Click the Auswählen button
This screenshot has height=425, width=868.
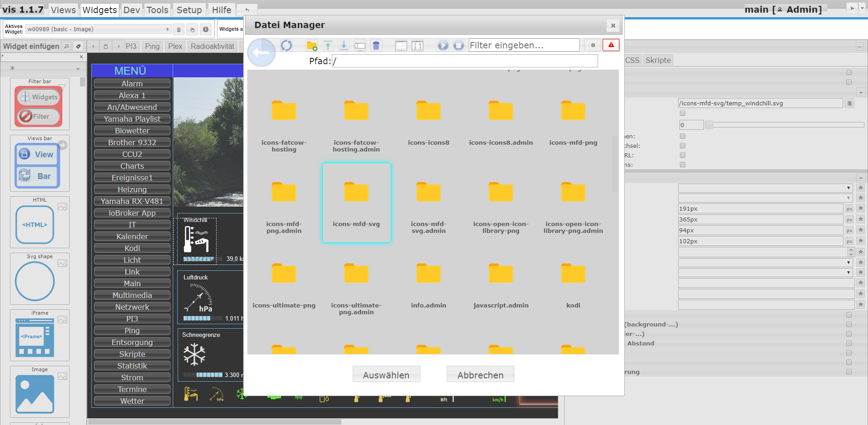pyautogui.click(x=386, y=375)
